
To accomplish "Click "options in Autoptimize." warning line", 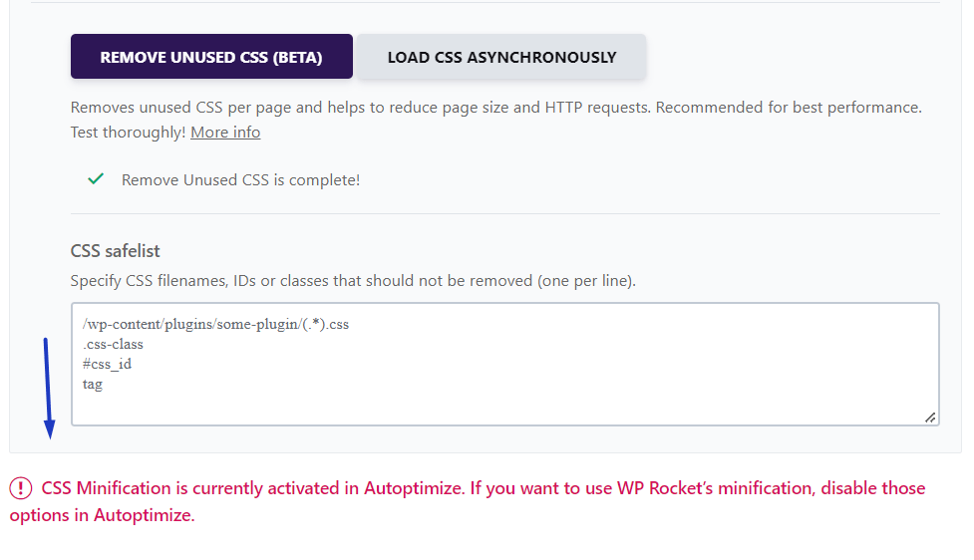I will (x=102, y=515).
